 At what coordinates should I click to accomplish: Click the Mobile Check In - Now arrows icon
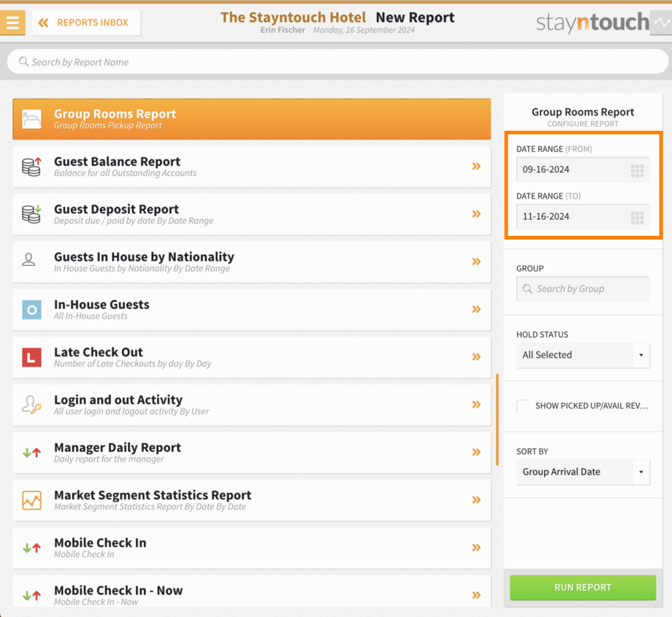31,595
